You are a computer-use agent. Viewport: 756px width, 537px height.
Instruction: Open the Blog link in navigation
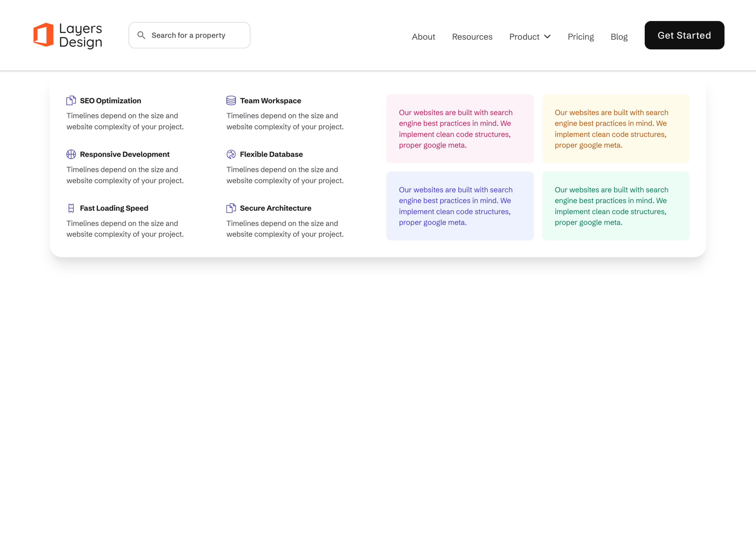pos(619,37)
